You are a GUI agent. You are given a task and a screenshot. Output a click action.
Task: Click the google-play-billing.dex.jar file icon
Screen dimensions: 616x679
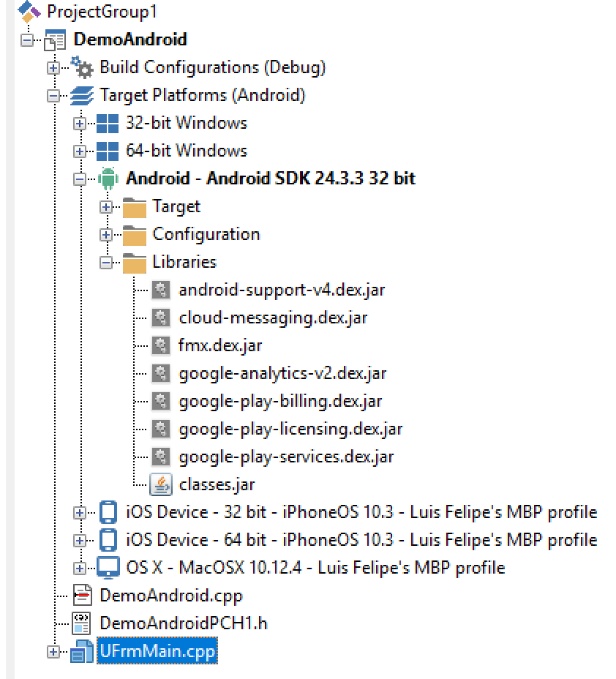click(x=161, y=402)
